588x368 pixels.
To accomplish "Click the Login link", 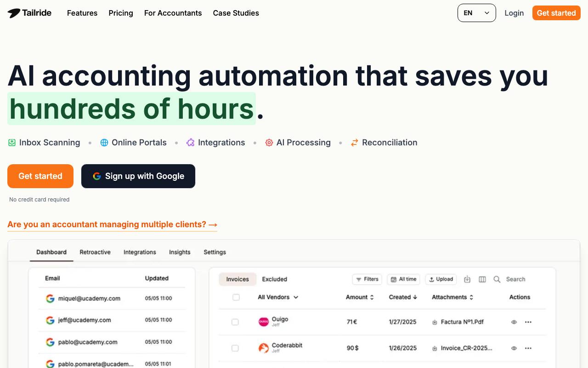I will pyautogui.click(x=514, y=13).
